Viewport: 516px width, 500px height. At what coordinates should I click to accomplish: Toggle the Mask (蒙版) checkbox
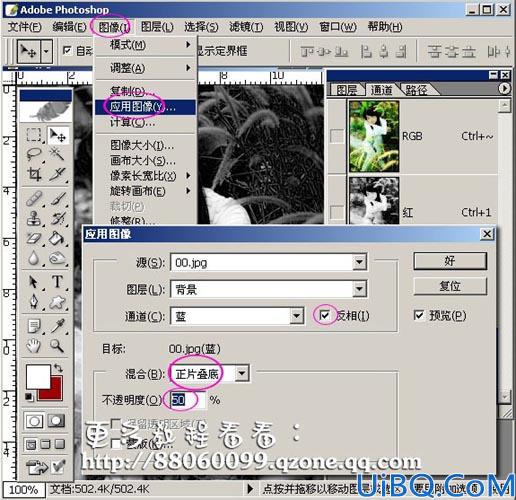(115, 444)
